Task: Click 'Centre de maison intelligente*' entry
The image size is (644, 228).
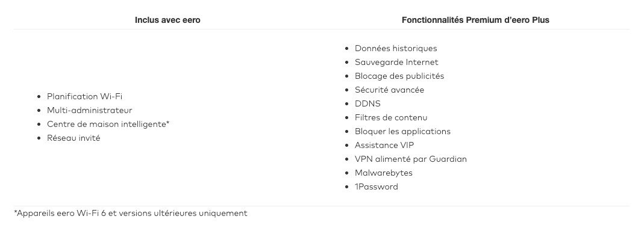Action: point(108,125)
